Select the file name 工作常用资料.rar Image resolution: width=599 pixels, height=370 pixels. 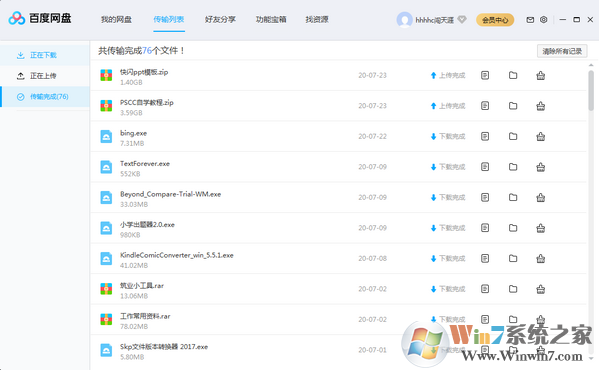pos(145,317)
